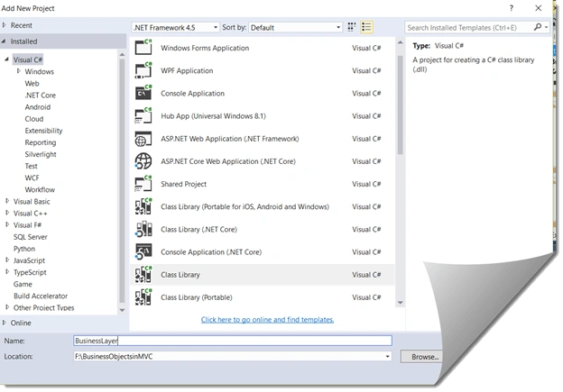
Task: Click the category tree scroll down arrow
Action: (122, 310)
